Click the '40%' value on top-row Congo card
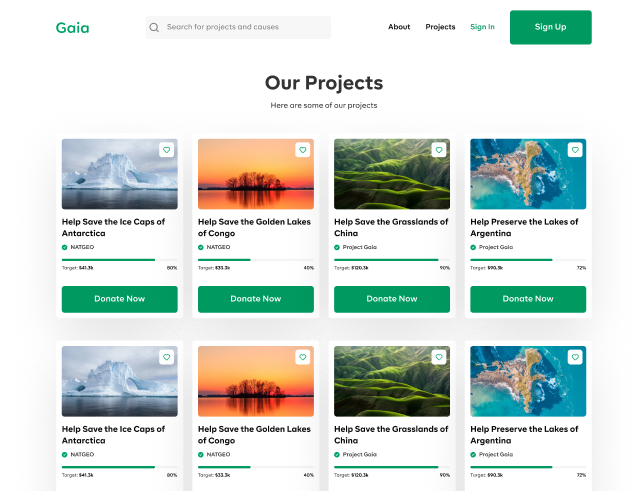Screen dimensions: 639x491 coord(309,268)
